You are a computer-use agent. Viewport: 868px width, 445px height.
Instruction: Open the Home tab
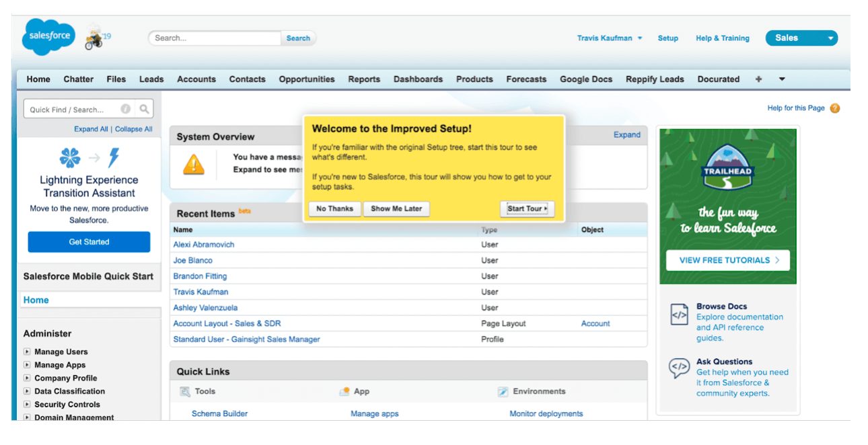pyautogui.click(x=38, y=79)
